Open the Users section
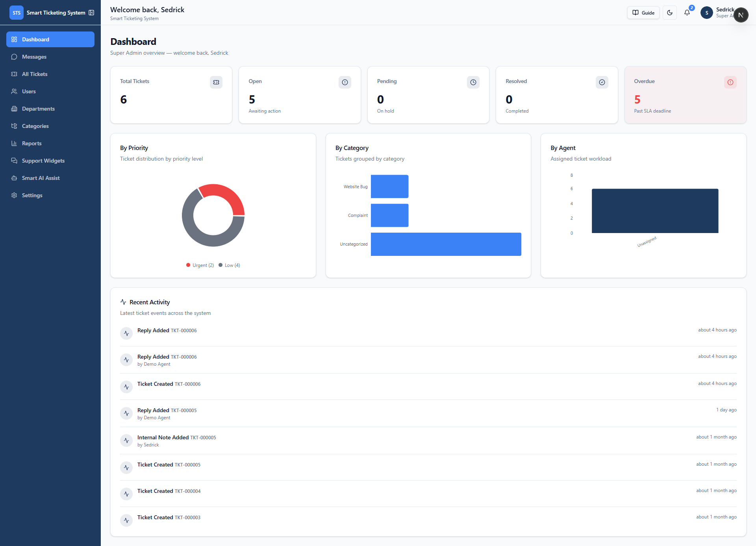Screen dimensions: 756x546 (50, 91)
